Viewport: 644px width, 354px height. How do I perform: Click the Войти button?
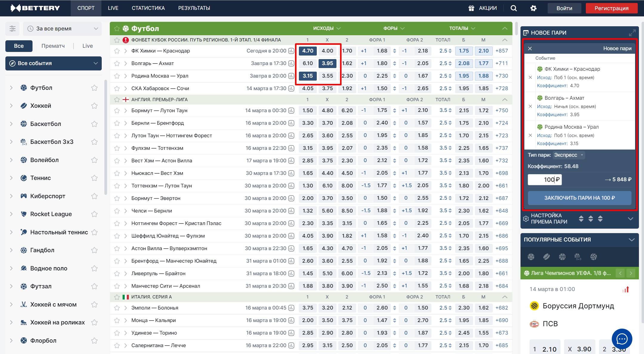[x=564, y=8]
